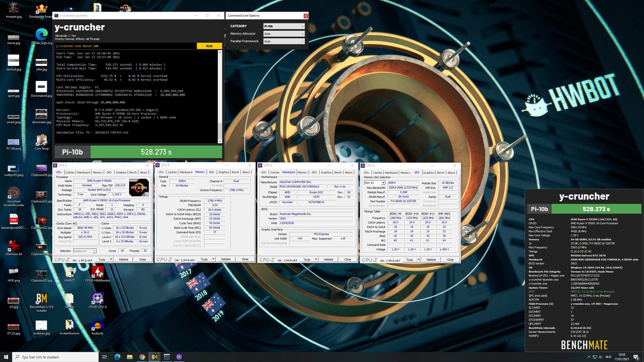644x362 pixels.
Task: Open CPU tab in CPU-Z SPD window
Action: click(x=367, y=172)
